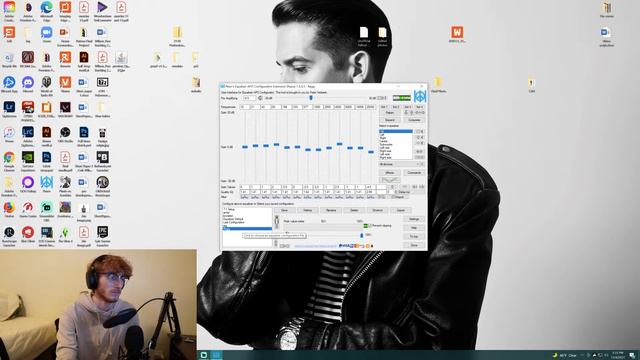Select Subwoofer in the speaker list

pos(386,144)
